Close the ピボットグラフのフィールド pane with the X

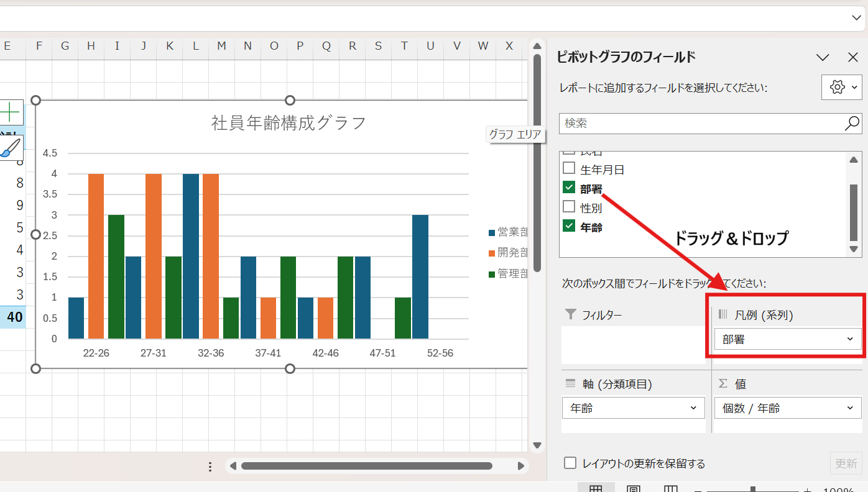pos(853,58)
